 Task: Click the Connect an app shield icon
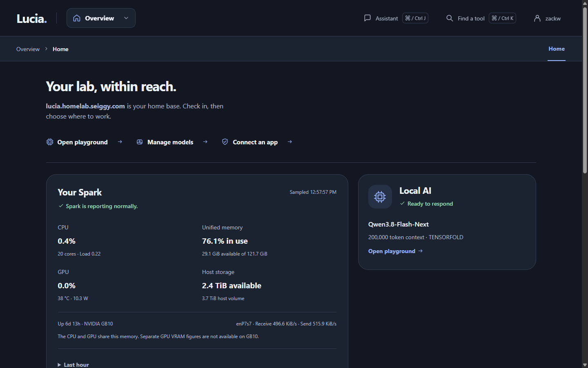(225, 142)
